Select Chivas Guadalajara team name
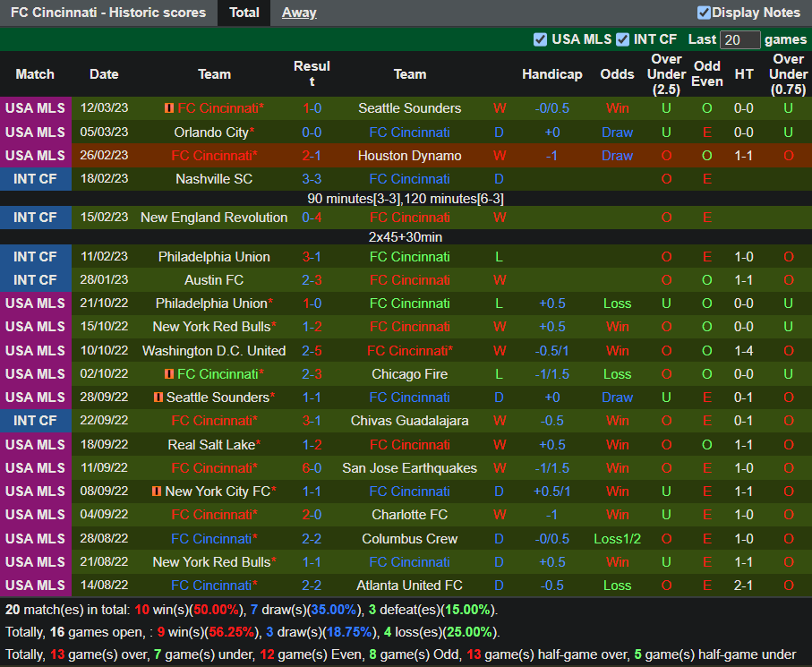 pos(409,421)
